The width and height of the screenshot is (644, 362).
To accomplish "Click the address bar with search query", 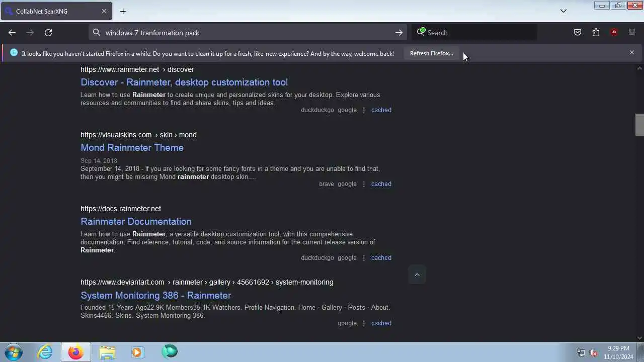I will pyautogui.click(x=248, y=33).
